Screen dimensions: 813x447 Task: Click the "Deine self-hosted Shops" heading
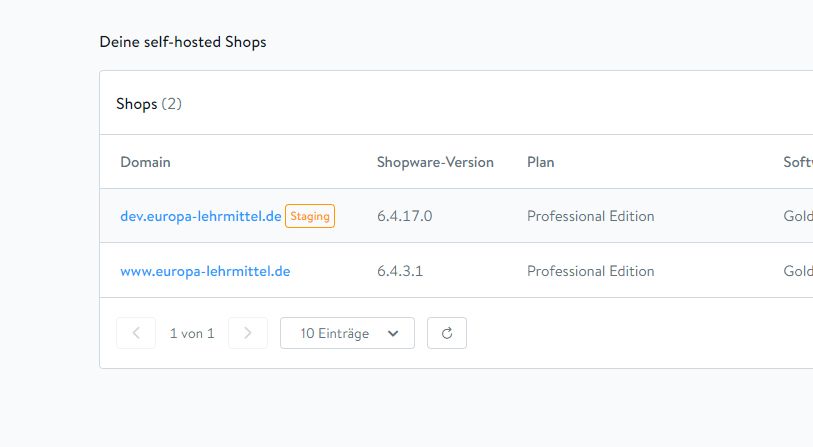pyautogui.click(x=183, y=42)
